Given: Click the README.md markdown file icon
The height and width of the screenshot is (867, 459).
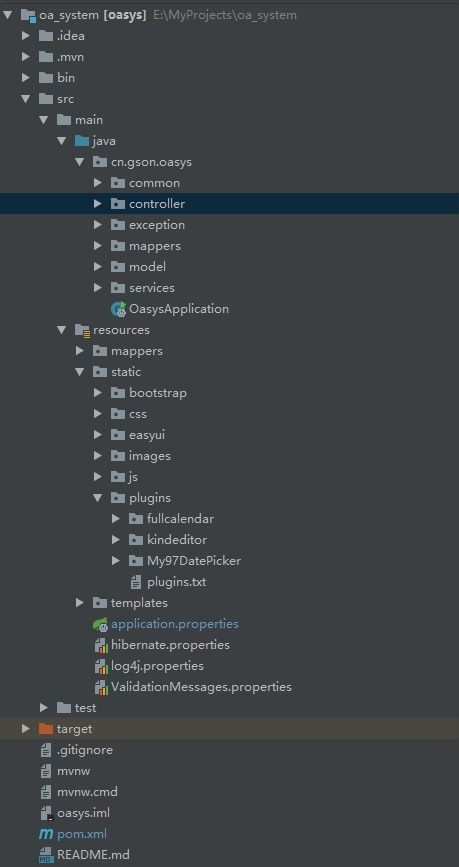Looking at the screenshot, I should pos(46,855).
